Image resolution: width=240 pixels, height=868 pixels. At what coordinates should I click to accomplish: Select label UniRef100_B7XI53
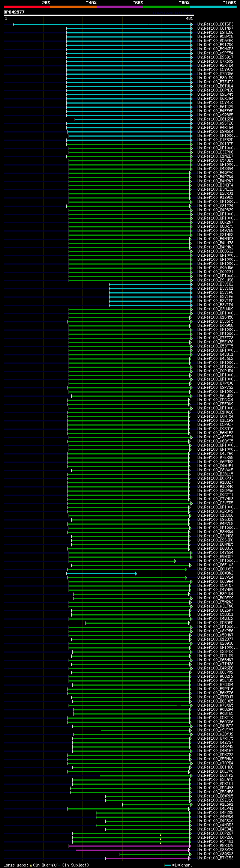[215, 858]
